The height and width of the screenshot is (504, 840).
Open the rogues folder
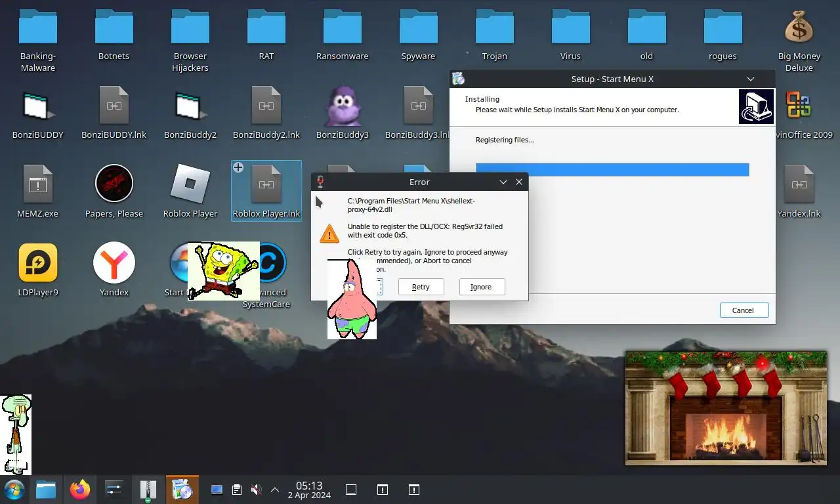point(723,26)
